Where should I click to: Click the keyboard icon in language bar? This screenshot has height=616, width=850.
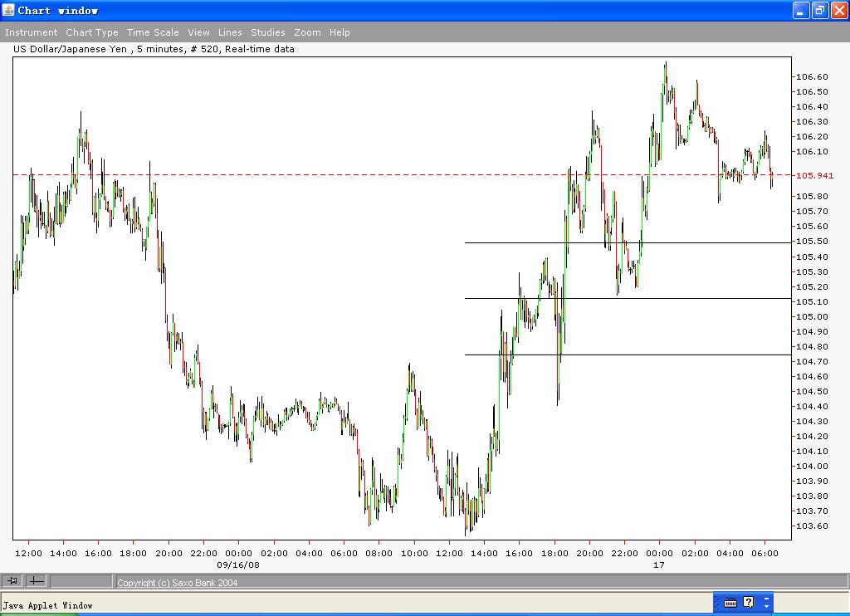pos(730,603)
